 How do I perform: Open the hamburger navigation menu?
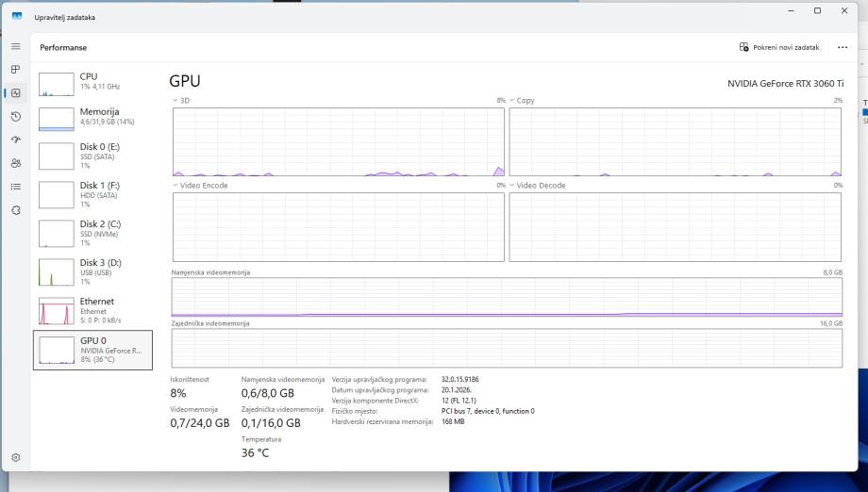click(15, 46)
